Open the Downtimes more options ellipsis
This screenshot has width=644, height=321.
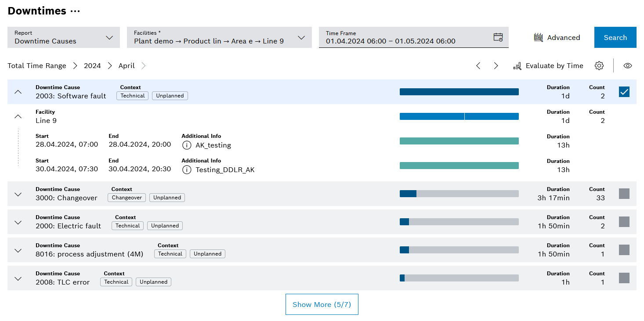[75, 11]
